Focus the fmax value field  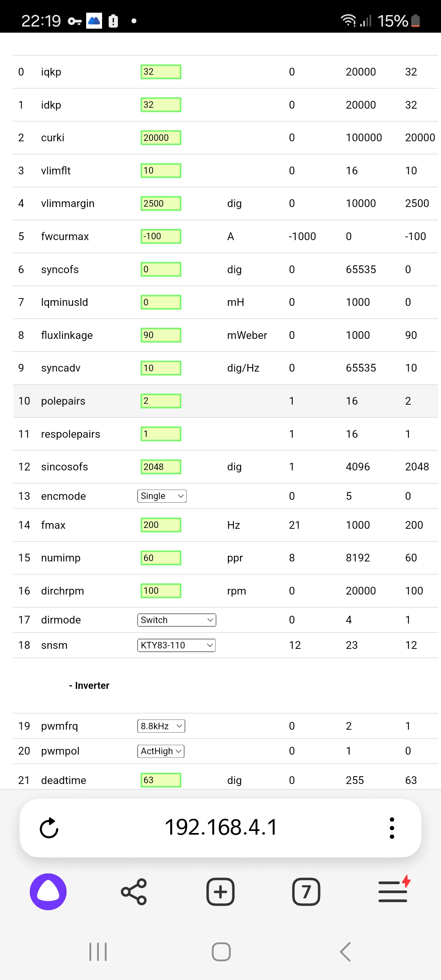[161, 525]
